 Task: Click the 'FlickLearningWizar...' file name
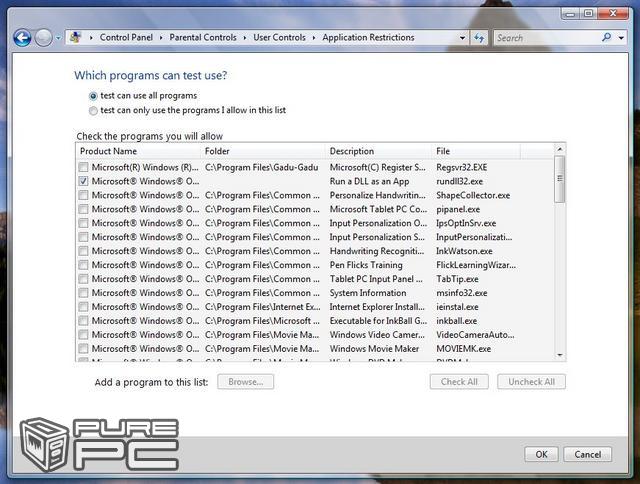coord(476,265)
